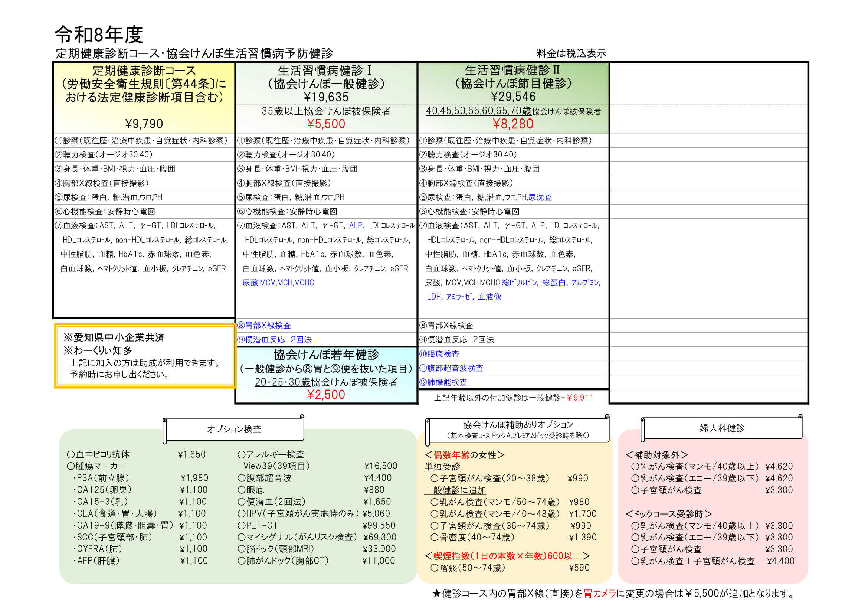Click '※愛知県中小企業共済' note
The width and height of the screenshot is (868, 614).
tap(114, 337)
